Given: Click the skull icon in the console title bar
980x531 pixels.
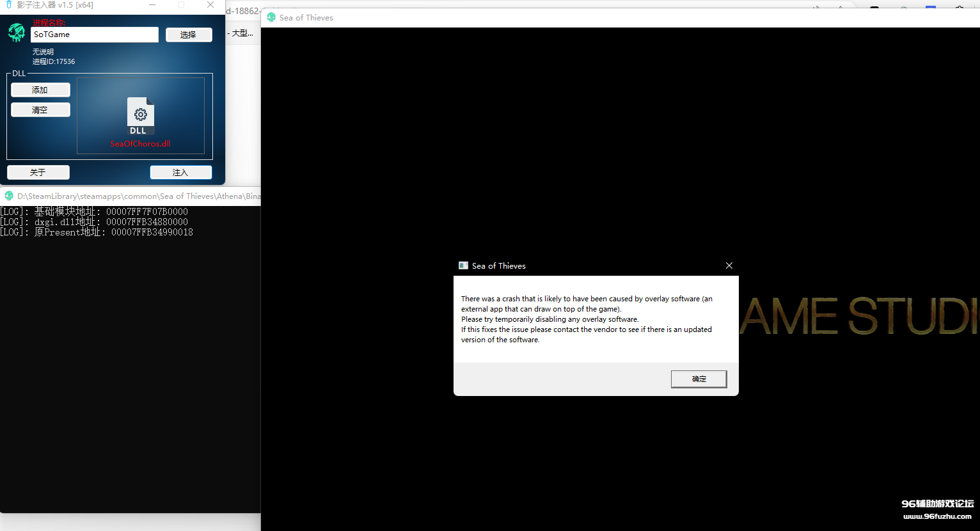Looking at the screenshot, I should 9,196.
